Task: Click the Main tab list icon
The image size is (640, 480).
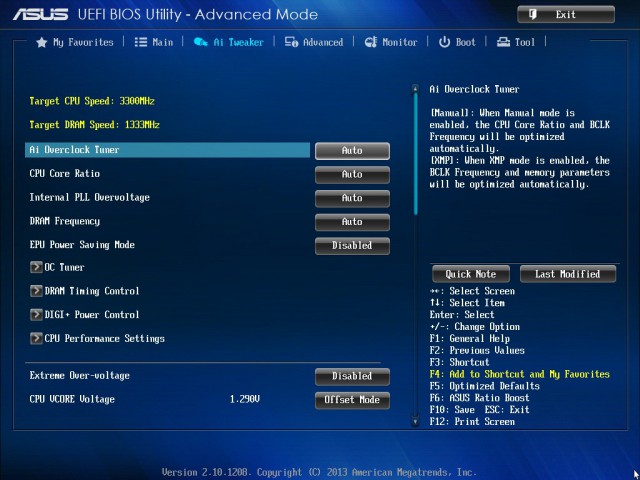Action: coord(141,42)
